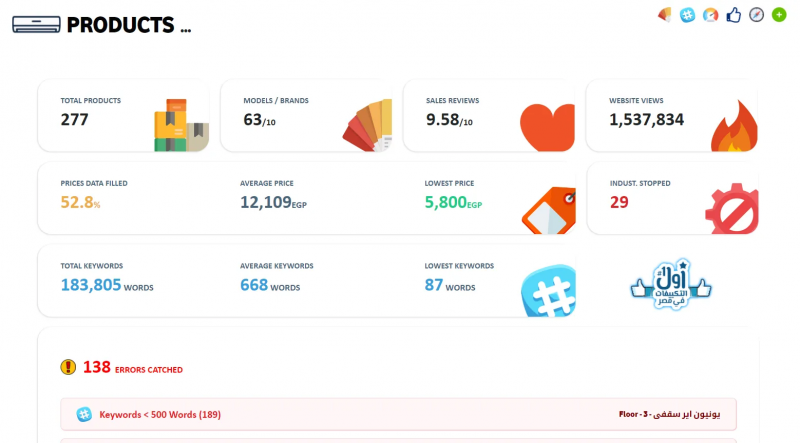Image resolution: width=800 pixels, height=443 pixels.
Task: Expand the Keywords < 500 Words (189) row
Action: click(160, 414)
